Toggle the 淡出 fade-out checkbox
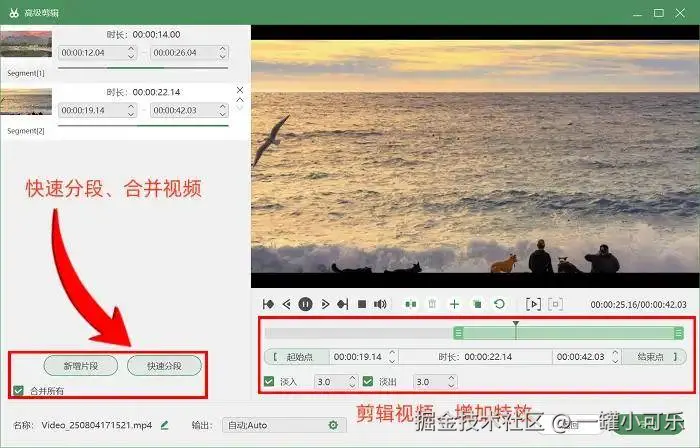Viewport: 700px width, 448px height. 368,382
